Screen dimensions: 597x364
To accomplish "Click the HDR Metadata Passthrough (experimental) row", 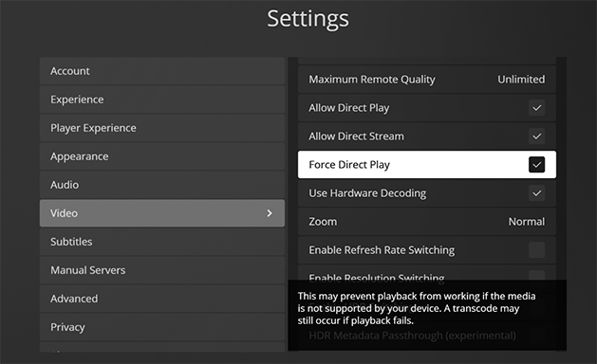I will tap(427, 336).
